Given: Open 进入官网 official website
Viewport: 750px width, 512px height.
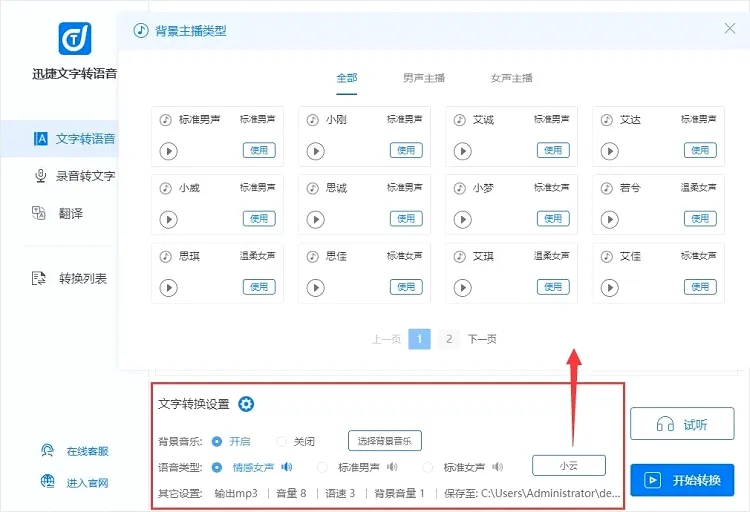Looking at the screenshot, I should (75, 482).
